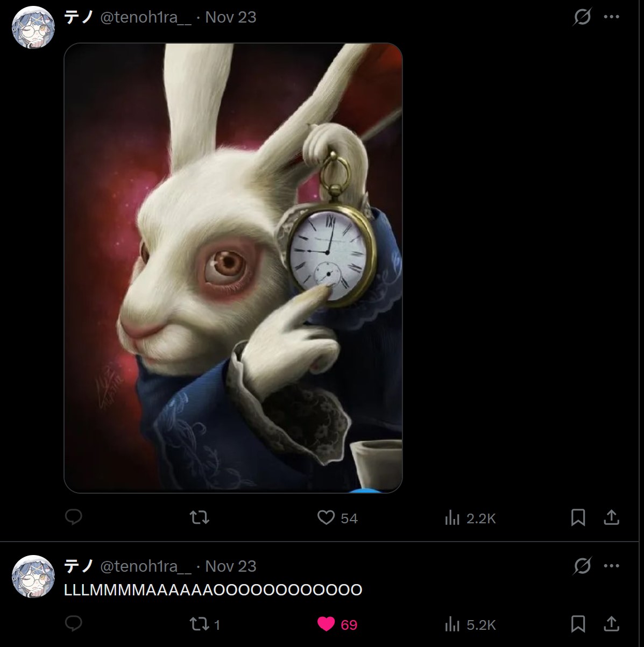
Task: Open the Nov 23 timestamp of first post
Action: (231, 17)
